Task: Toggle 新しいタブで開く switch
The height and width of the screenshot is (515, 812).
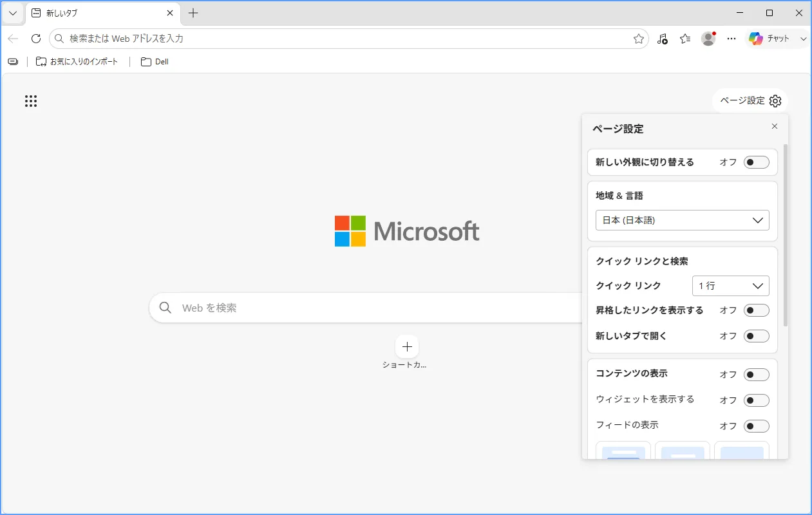Action: click(757, 336)
